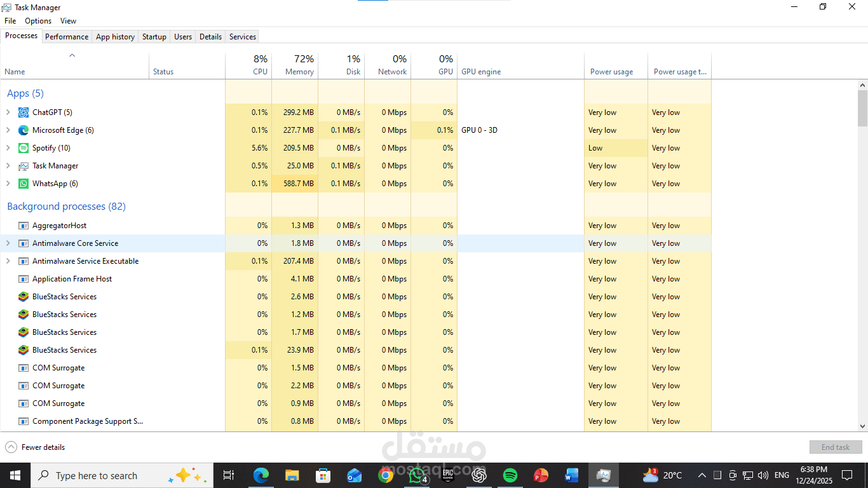The height and width of the screenshot is (488, 868).
Task: Click Fewer details to collapse the view
Action: tap(35, 447)
